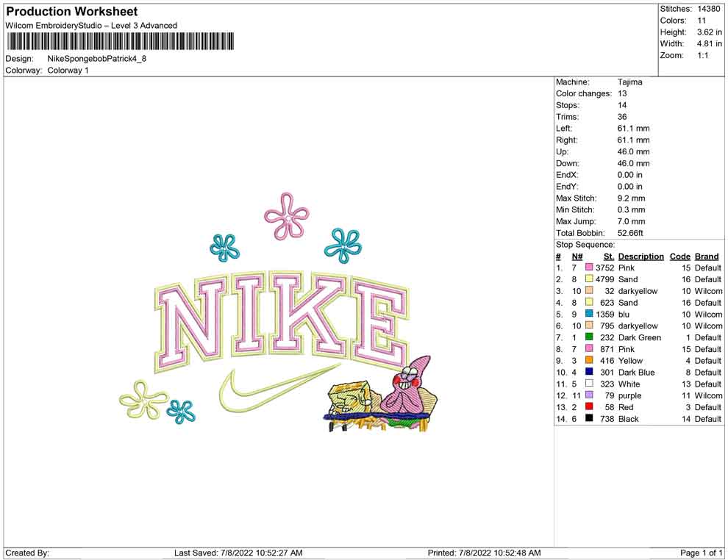Click Patrick and SpongeBob embroidery figure
The height and width of the screenshot is (560, 728).
click(381, 395)
